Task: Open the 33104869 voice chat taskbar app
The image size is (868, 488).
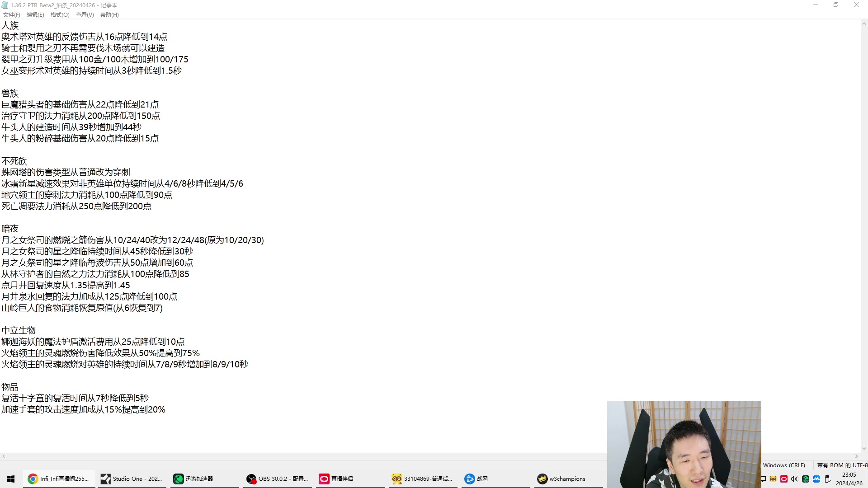Action: coord(422,479)
